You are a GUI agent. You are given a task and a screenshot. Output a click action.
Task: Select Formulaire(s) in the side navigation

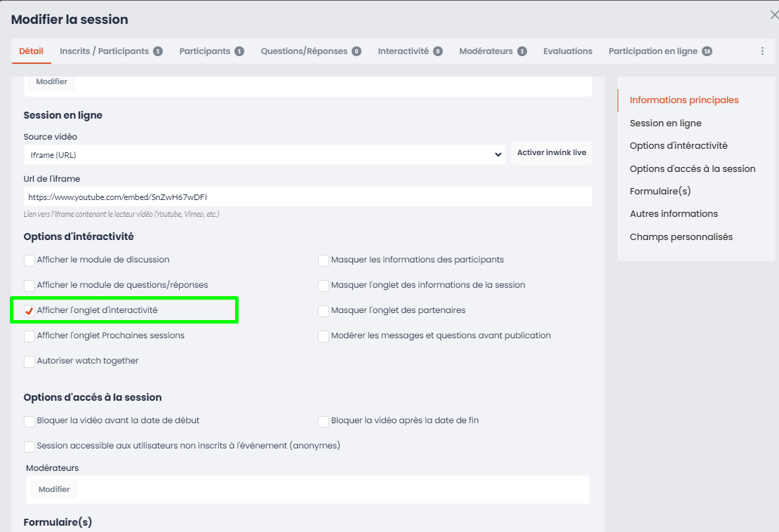pos(660,191)
